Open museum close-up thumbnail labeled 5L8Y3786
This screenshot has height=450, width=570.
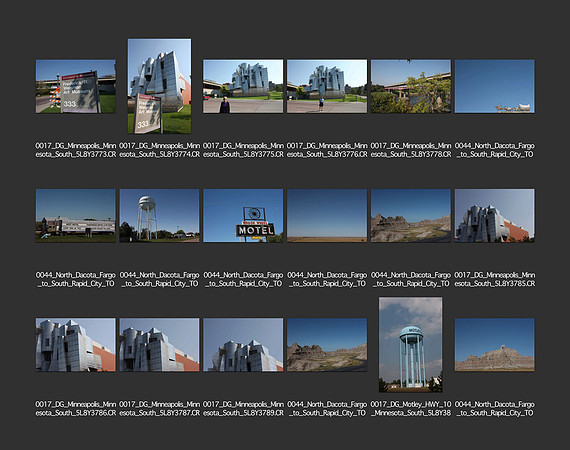point(76,345)
